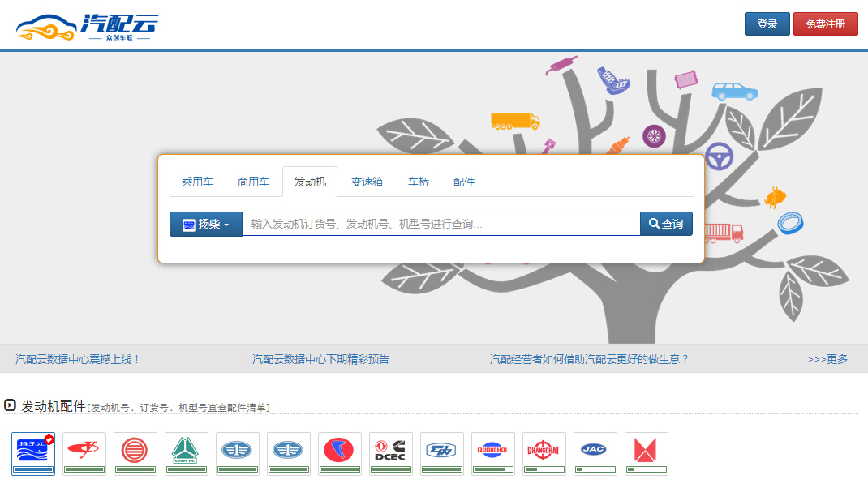This screenshot has height=488, width=868.
Task: Go to the 车桥 tab
Action: pos(419,182)
